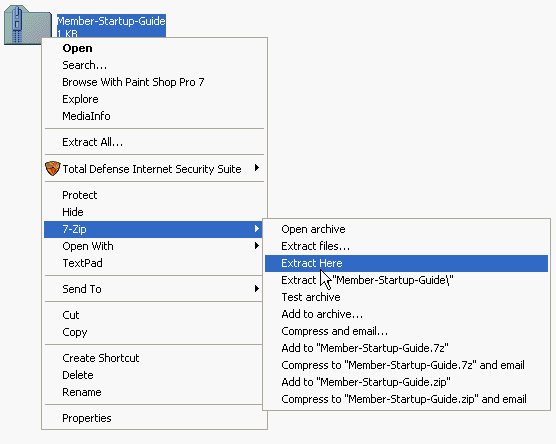This screenshot has width=556, height=444.
Task: Expand the Send To submenu arrow
Action: pyautogui.click(x=257, y=288)
